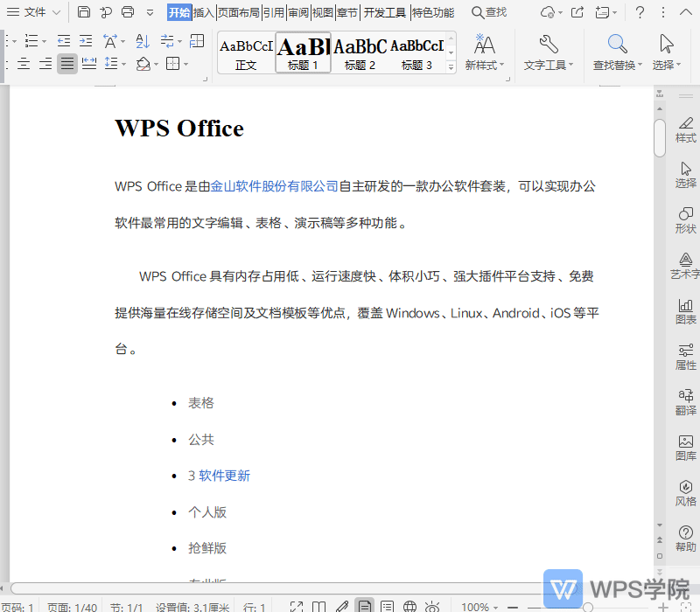Toggle justify alignment in paragraph toolbar
700x612 pixels.
(x=67, y=64)
